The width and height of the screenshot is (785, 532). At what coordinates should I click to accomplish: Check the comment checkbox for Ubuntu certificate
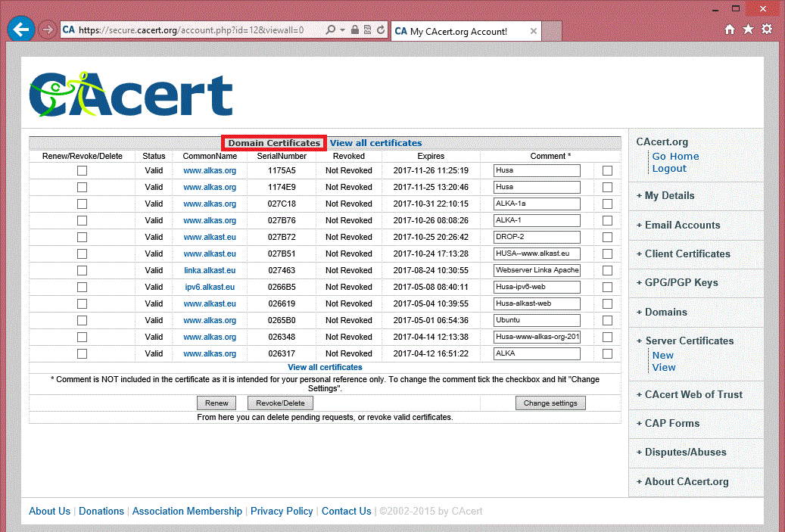[x=607, y=321]
